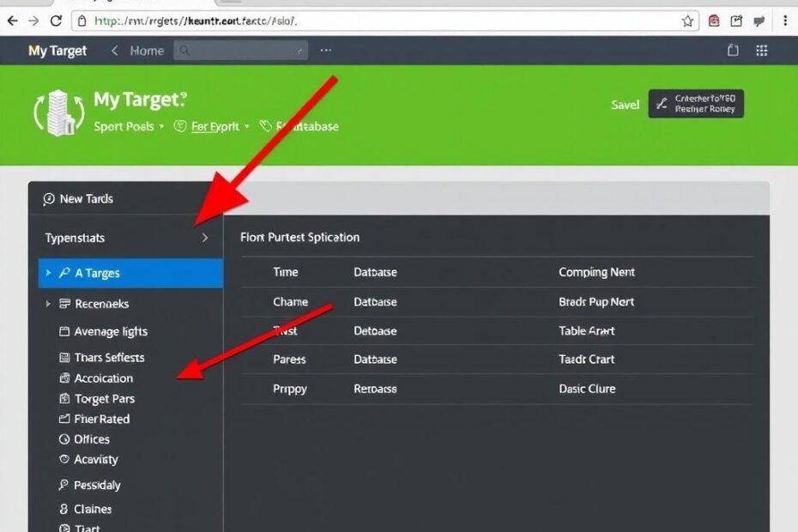Screen dimensions: 798x532
Task: Click the dark button next to Savel
Action: click(x=696, y=104)
